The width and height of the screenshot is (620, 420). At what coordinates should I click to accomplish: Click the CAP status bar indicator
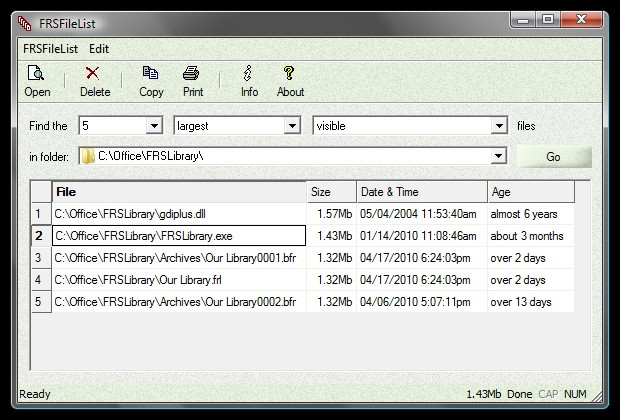tap(548, 394)
